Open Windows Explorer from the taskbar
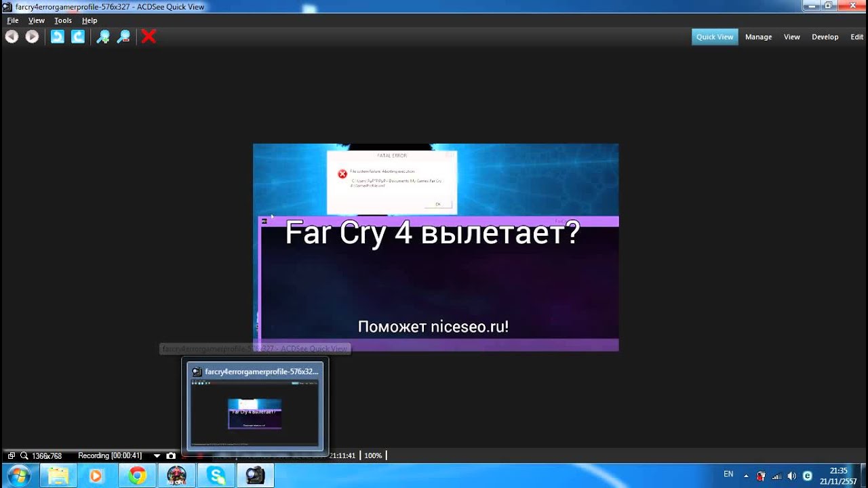This screenshot has width=868, height=488. 58,476
